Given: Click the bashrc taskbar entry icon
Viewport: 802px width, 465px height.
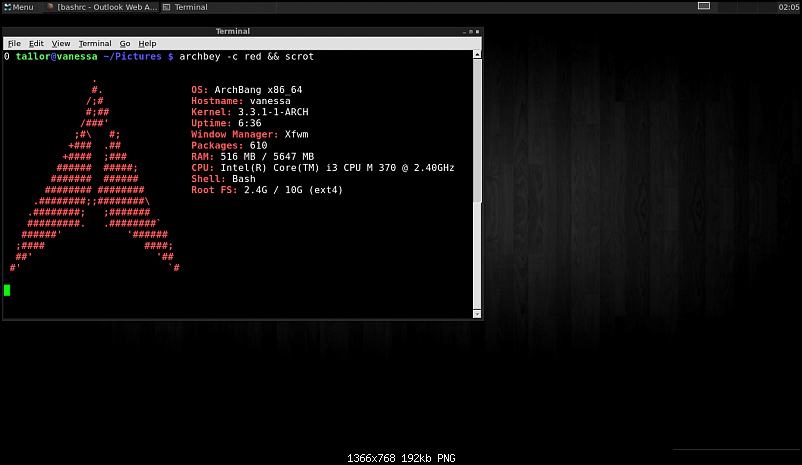Looking at the screenshot, I should click(50, 7).
